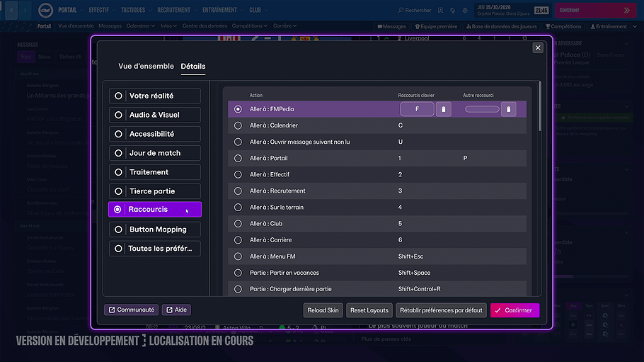
Task: Open Communauté external link
Action: point(132,310)
